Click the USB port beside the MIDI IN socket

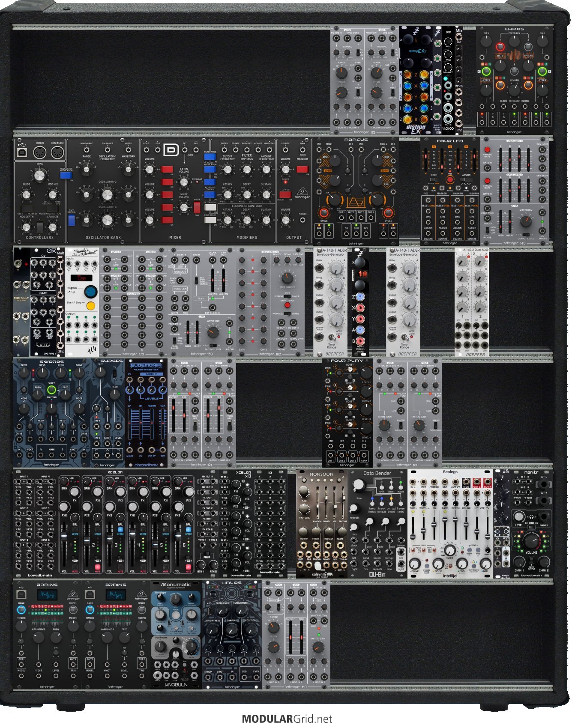coord(22,152)
